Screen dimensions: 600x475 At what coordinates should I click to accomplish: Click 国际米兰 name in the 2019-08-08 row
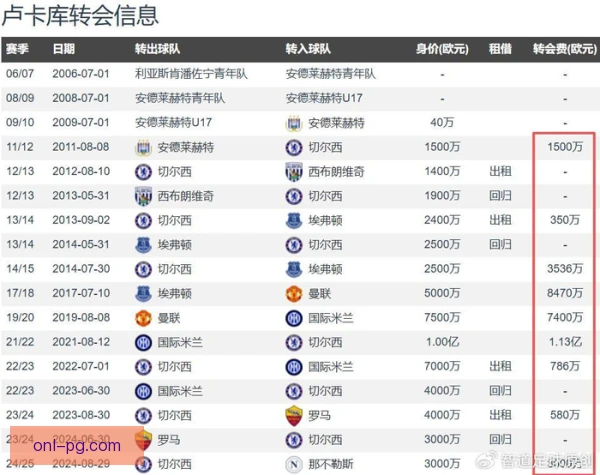tap(331, 318)
